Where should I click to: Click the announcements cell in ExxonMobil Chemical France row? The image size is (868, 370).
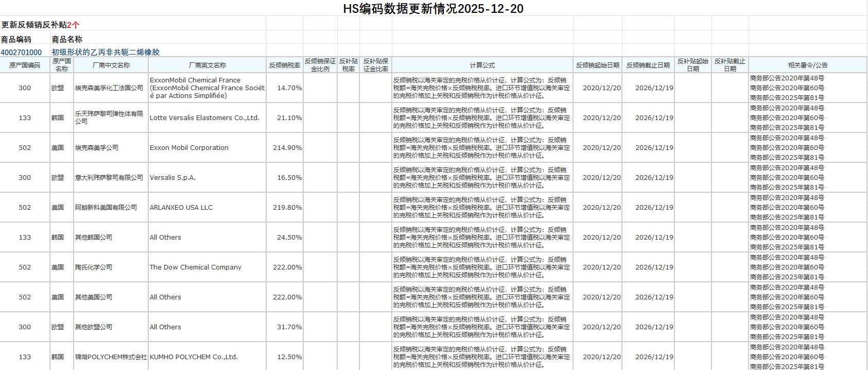click(x=808, y=88)
